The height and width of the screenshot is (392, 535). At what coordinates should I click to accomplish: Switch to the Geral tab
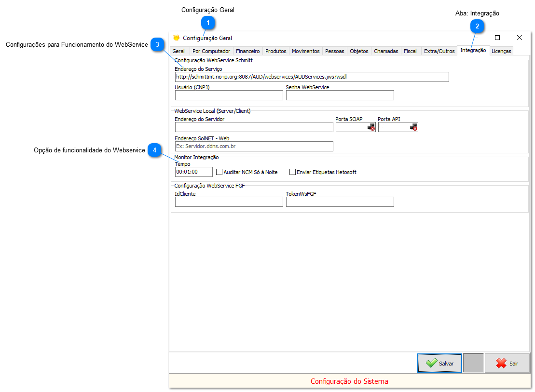coord(178,51)
